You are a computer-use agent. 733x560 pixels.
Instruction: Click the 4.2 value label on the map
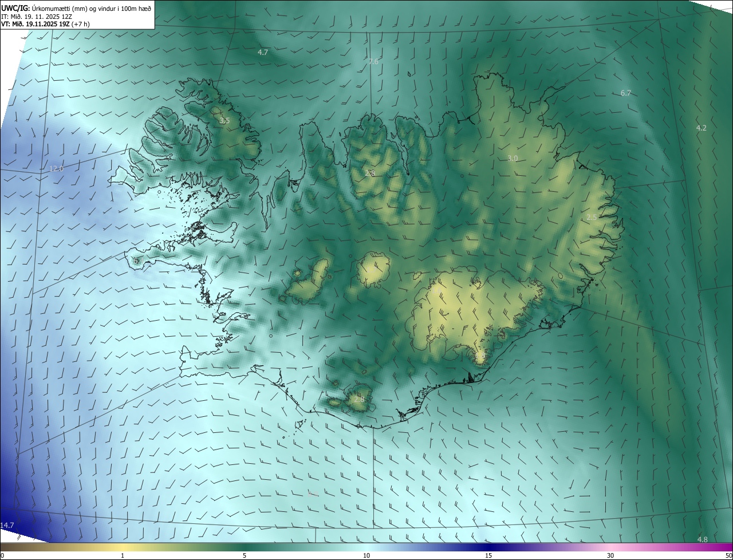[701, 128]
